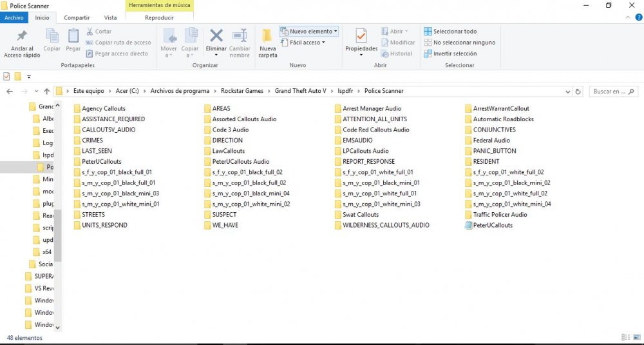Switch to the Compartir ribbon tab

click(x=77, y=17)
